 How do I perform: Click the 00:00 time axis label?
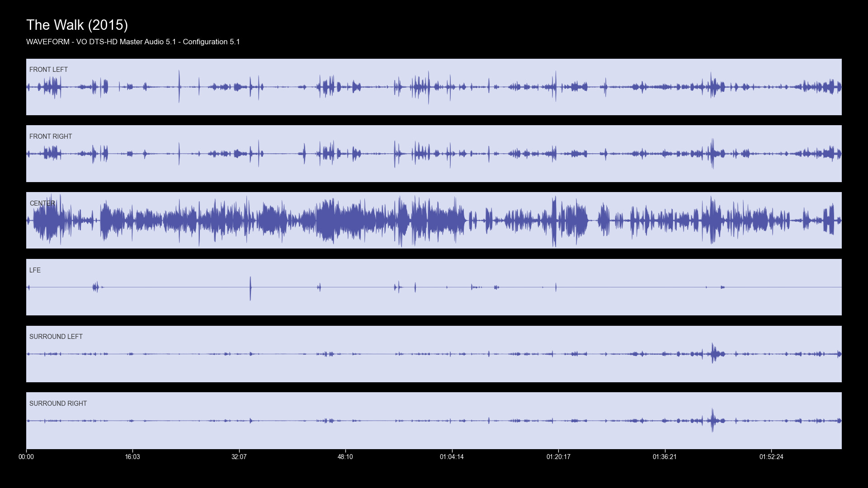26,457
